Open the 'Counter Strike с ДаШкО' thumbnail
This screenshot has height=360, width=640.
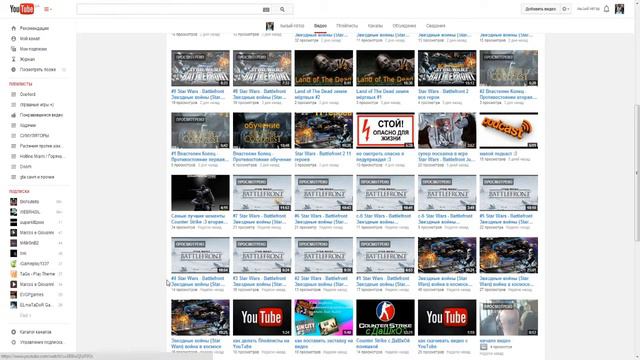tap(385, 317)
